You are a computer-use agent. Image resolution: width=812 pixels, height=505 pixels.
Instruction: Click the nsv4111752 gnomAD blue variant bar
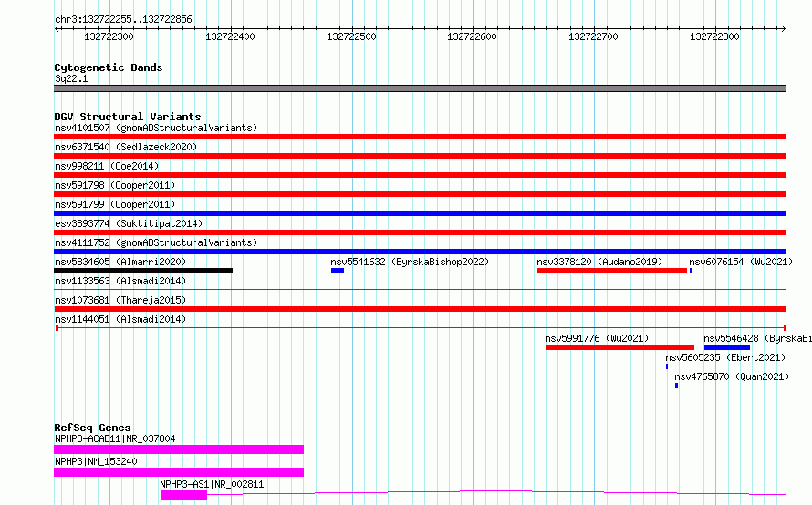click(x=420, y=252)
